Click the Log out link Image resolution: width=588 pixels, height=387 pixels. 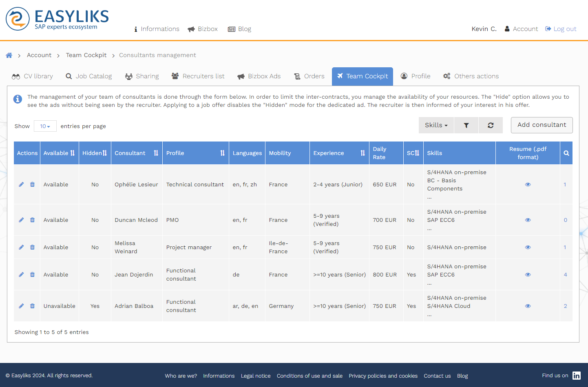(x=561, y=29)
